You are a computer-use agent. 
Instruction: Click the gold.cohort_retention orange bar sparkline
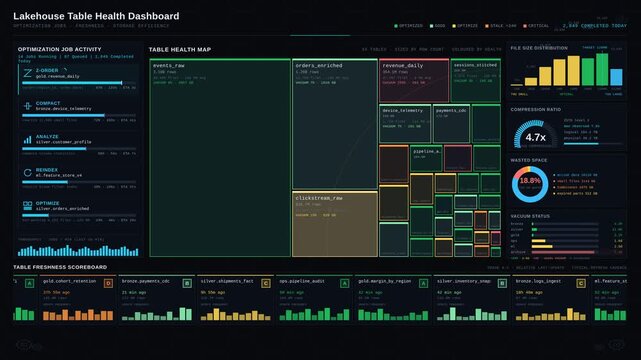78,315
